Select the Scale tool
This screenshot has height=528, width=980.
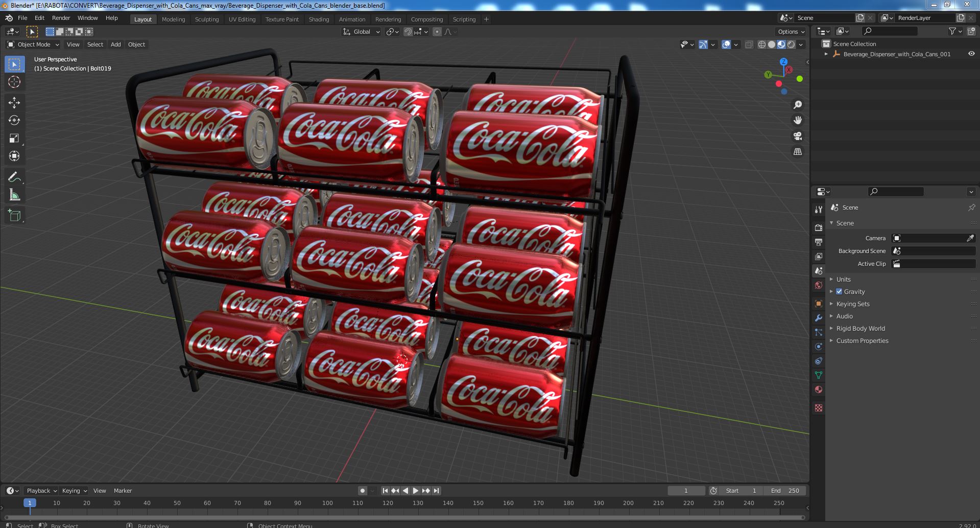tap(14, 138)
